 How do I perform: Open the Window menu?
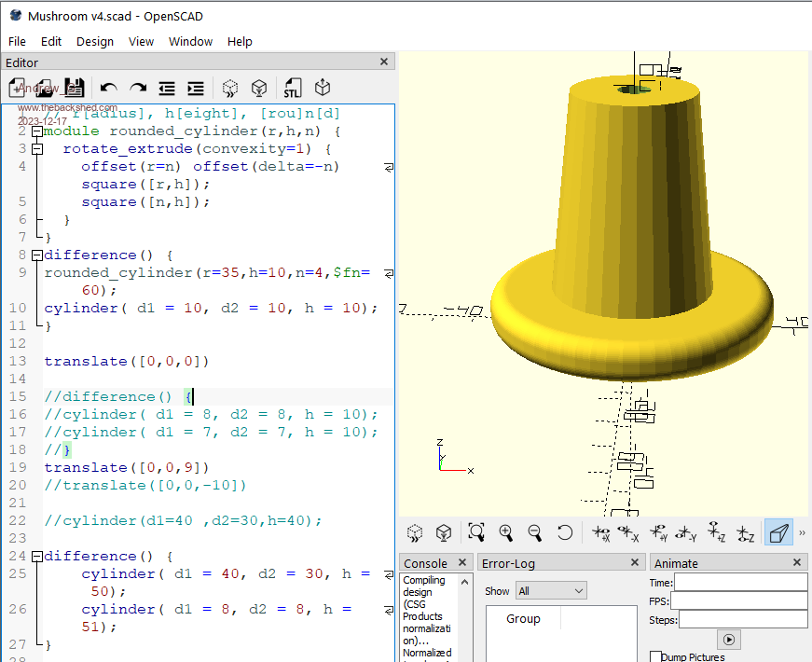[190, 41]
